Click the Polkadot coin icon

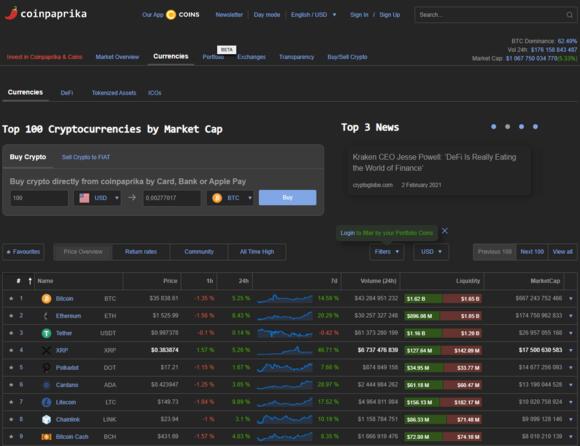click(x=46, y=368)
